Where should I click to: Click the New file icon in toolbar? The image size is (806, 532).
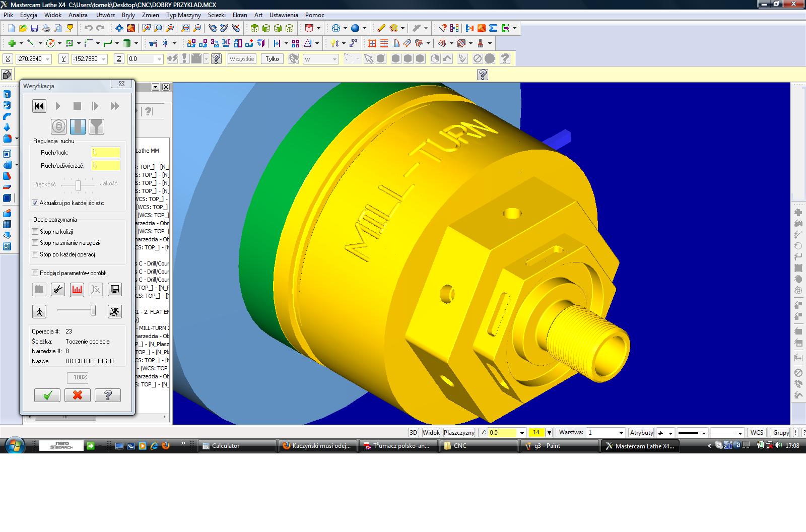11,29
